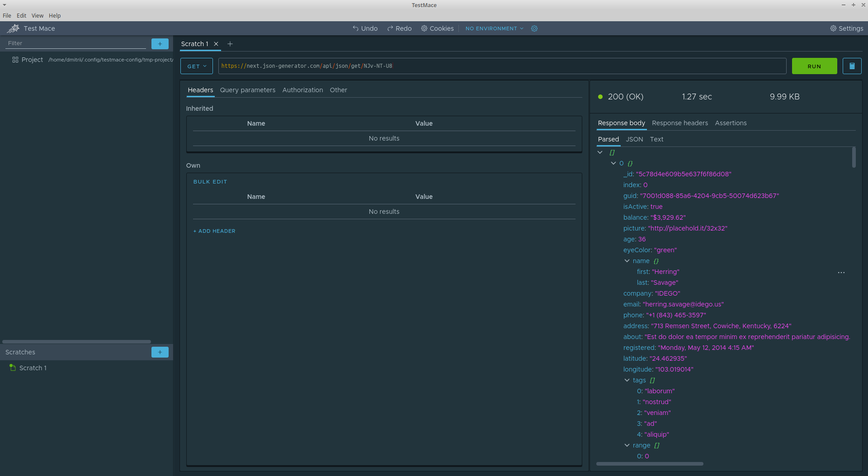Select the Scratch 1 tab
Image resolution: width=868 pixels, height=476 pixels.
click(194, 44)
